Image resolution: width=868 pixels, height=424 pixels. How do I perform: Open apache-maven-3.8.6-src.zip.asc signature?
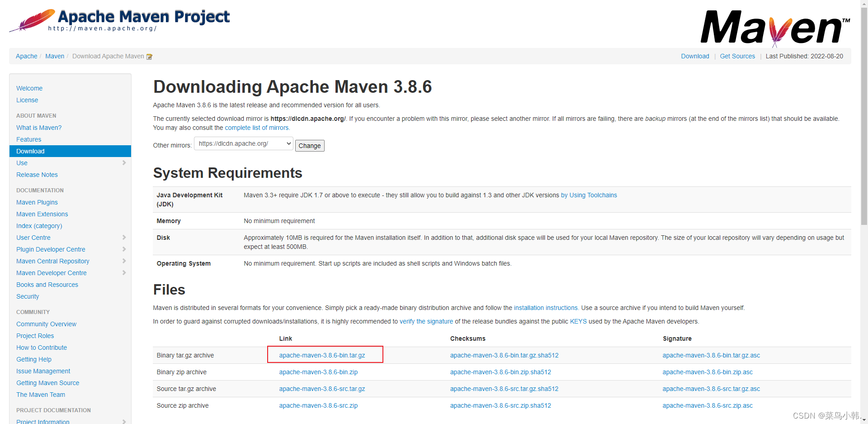[x=708, y=405]
